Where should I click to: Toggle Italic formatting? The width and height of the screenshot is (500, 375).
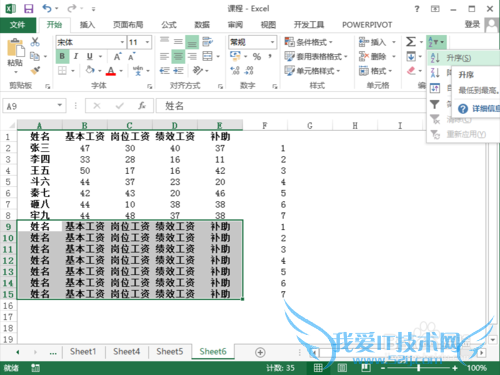click(x=76, y=56)
